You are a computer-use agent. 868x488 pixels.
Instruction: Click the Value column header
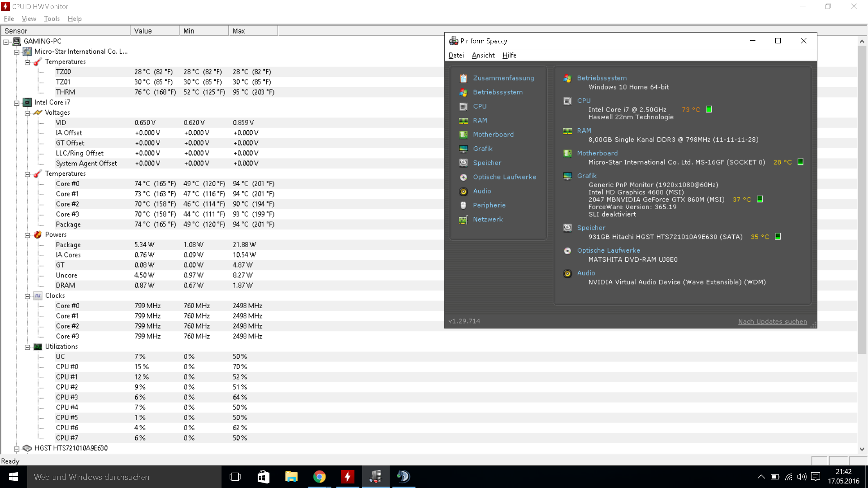tap(155, 31)
